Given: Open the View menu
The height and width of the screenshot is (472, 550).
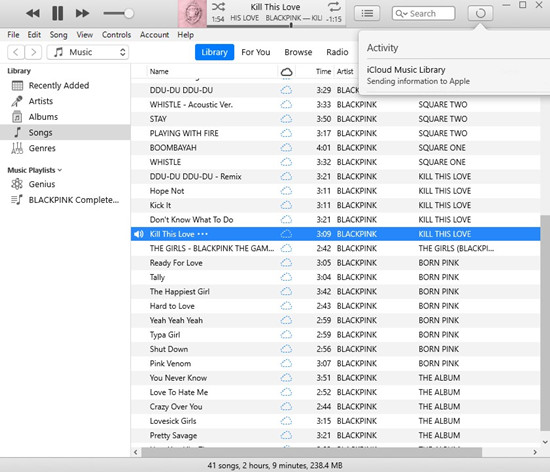Looking at the screenshot, I should [x=85, y=35].
